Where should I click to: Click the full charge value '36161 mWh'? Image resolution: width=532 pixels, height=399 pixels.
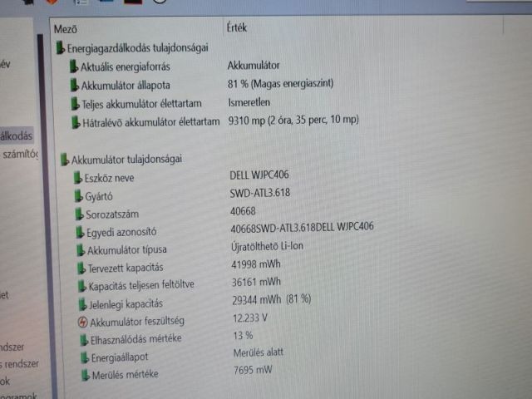click(x=256, y=282)
